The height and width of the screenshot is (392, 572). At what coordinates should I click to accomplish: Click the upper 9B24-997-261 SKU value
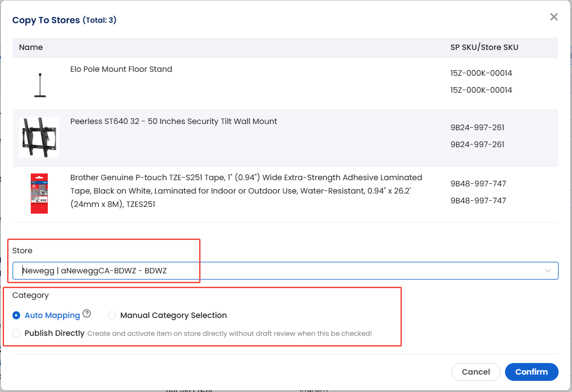click(x=477, y=128)
